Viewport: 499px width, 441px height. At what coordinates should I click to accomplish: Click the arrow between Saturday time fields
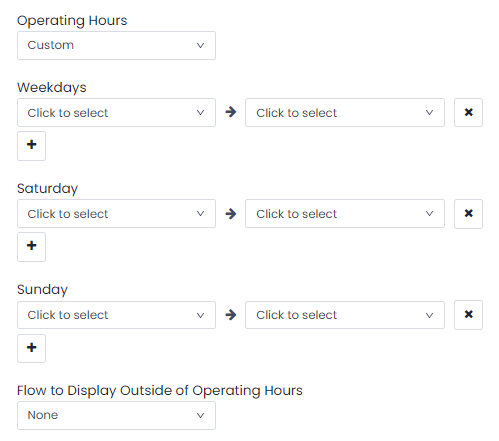tap(231, 214)
